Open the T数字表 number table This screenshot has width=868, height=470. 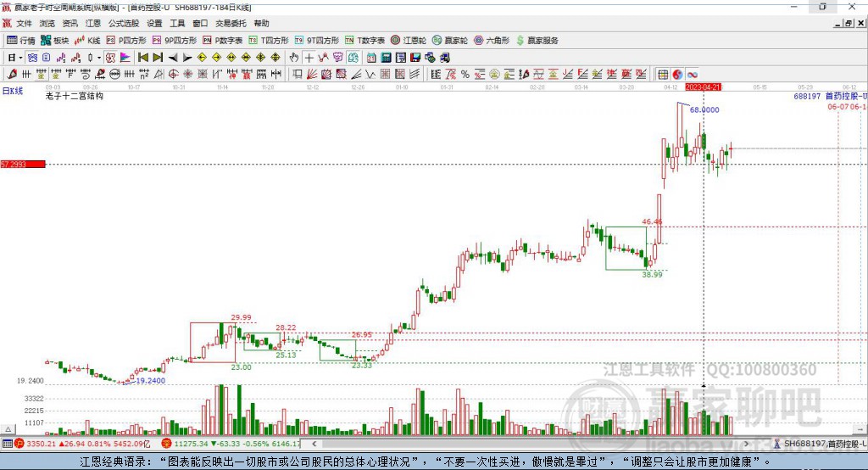(x=364, y=41)
